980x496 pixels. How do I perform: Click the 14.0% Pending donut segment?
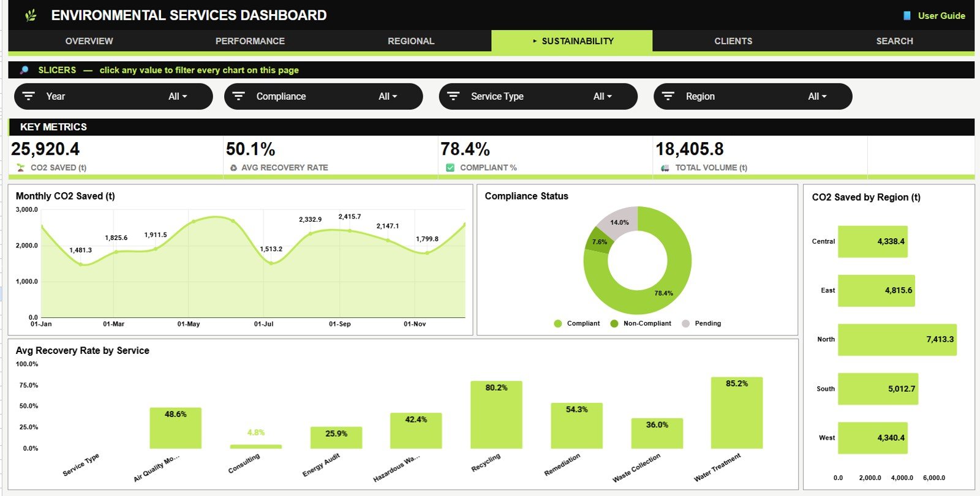click(619, 222)
